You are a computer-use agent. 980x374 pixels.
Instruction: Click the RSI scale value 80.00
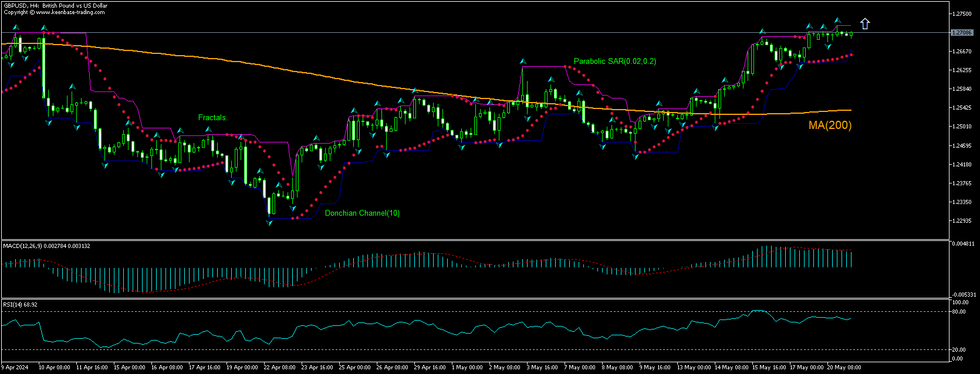pyautogui.click(x=959, y=312)
